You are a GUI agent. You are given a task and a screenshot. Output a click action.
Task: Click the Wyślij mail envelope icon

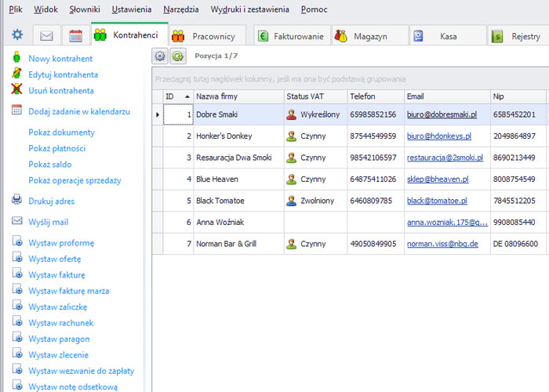(16, 222)
